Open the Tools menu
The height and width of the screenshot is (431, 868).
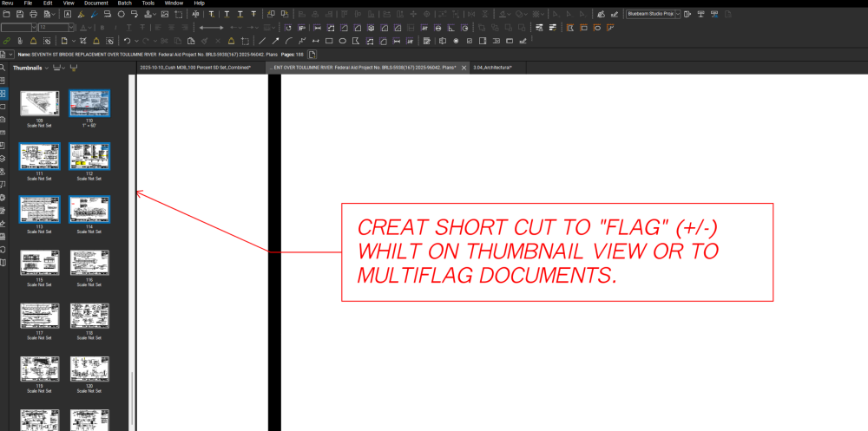tap(148, 3)
